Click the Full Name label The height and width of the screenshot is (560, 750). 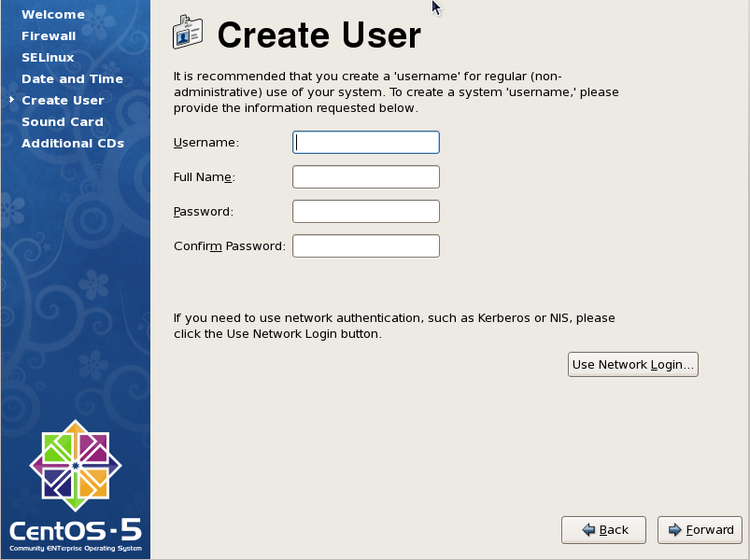205,176
